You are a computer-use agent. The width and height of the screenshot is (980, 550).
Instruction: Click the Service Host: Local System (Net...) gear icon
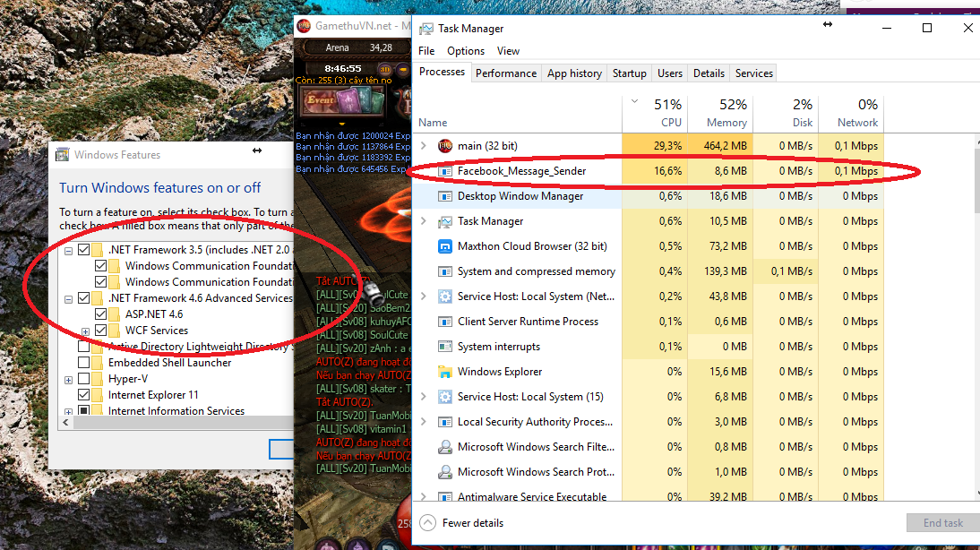point(445,296)
